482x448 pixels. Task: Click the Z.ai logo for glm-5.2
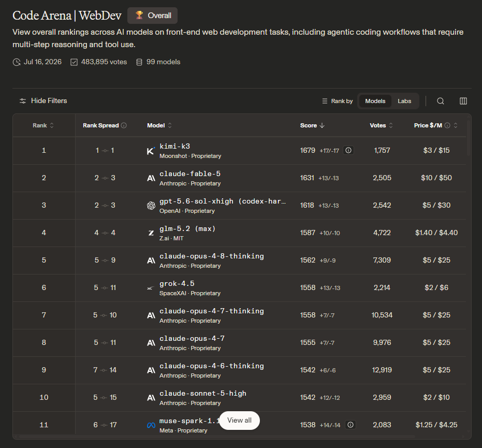click(151, 233)
